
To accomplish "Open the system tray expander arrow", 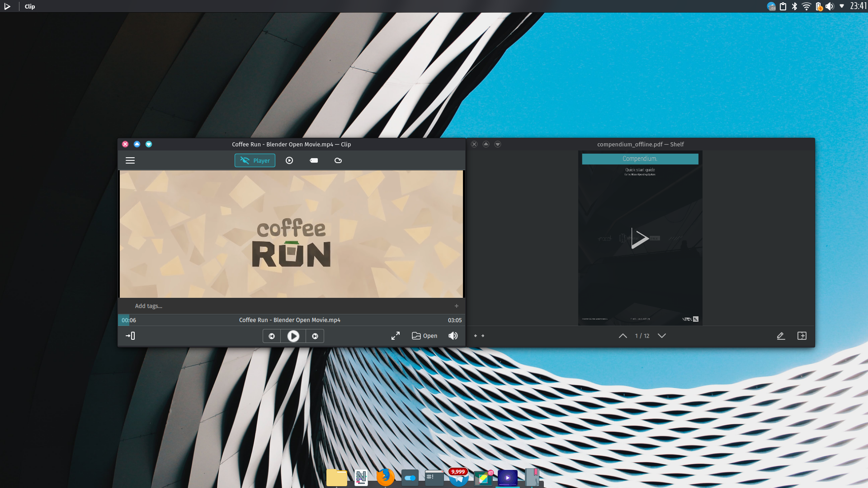I will pyautogui.click(x=842, y=6).
